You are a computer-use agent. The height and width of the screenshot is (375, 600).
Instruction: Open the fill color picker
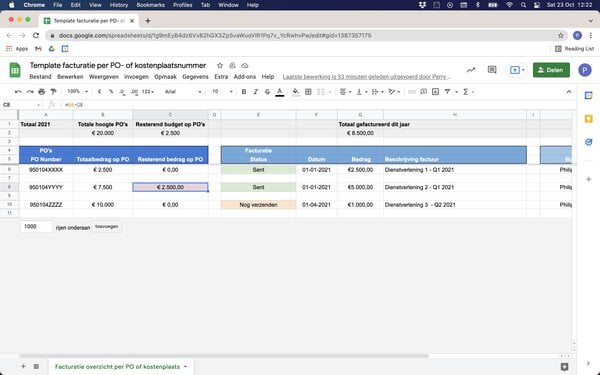tap(296, 92)
